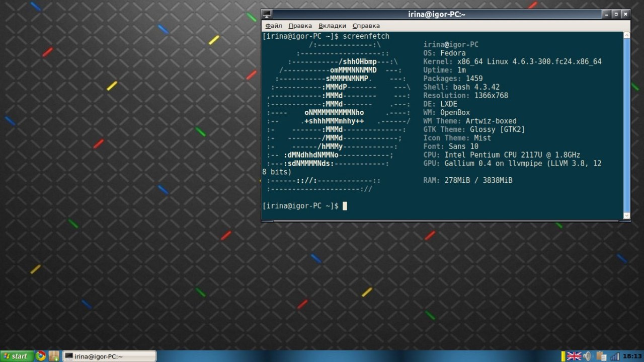The height and width of the screenshot is (362, 644).
Task: Click the Shell: bash 4.3.42 line
Action: point(461,87)
